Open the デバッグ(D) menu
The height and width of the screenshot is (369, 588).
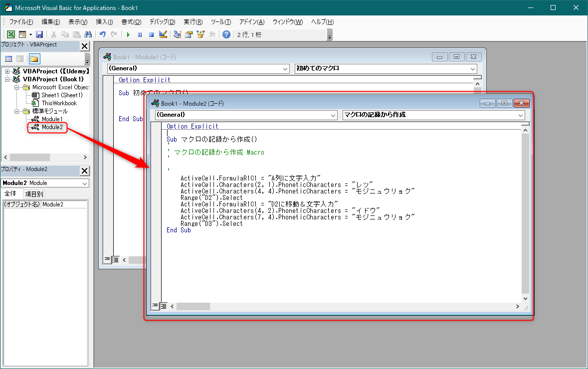click(162, 22)
